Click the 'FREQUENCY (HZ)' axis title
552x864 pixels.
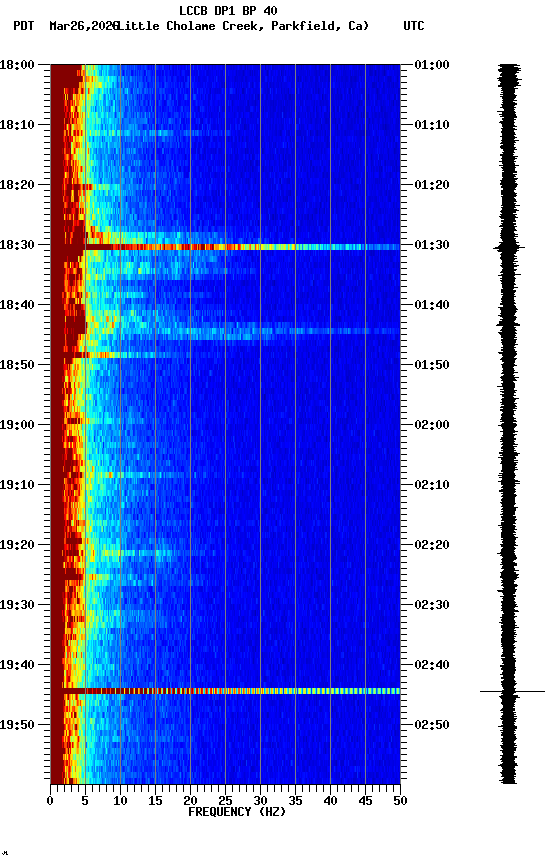pyautogui.click(x=237, y=812)
